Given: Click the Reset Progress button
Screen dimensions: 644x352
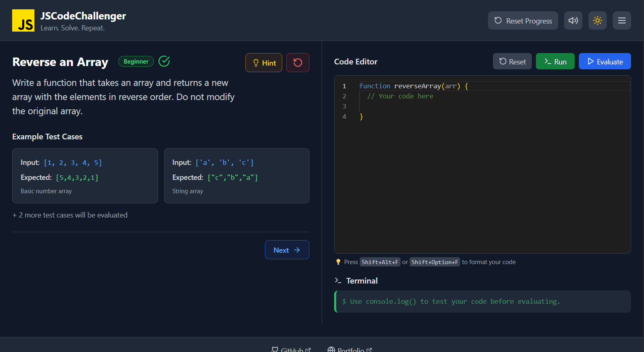Looking at the screenshot, I should click(523, 20).
